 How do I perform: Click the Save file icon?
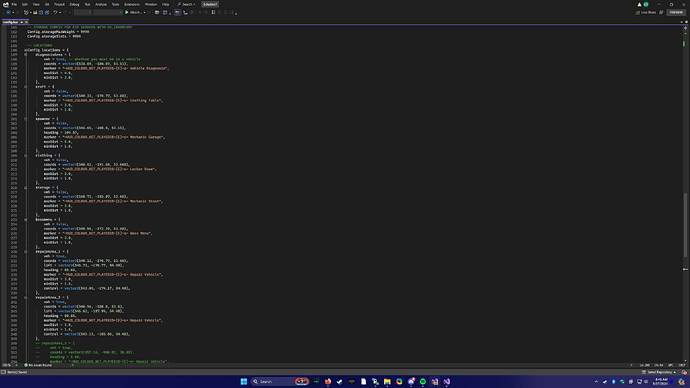point(41,12)
